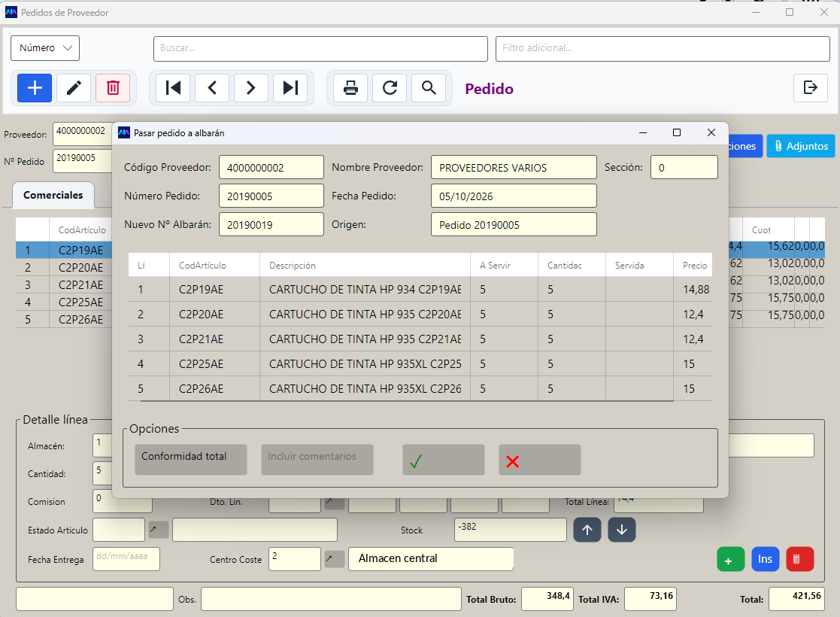Screen dimensions: 840x617
Task: Click the stock up arrow button
Action: [x=587, y=530]
